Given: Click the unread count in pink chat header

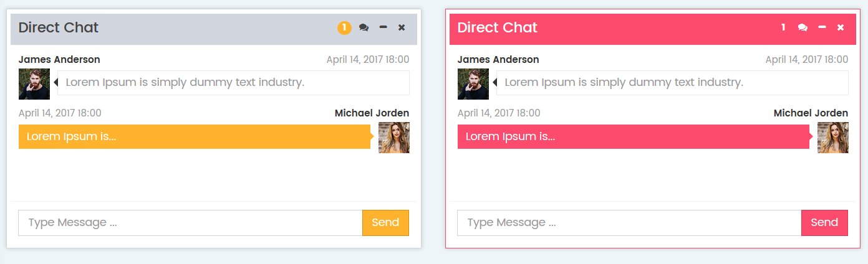Looking at the screenshot, I should [783, 27].
